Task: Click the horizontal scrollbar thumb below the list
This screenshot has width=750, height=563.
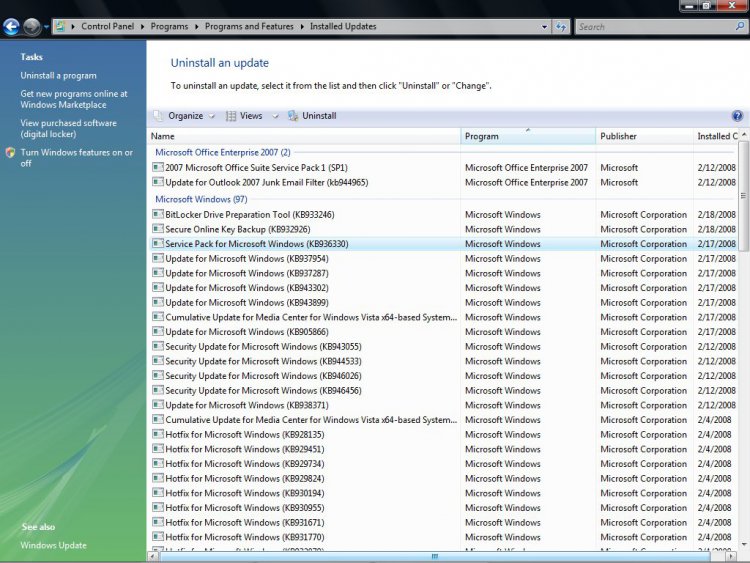Action: [434, 556]
